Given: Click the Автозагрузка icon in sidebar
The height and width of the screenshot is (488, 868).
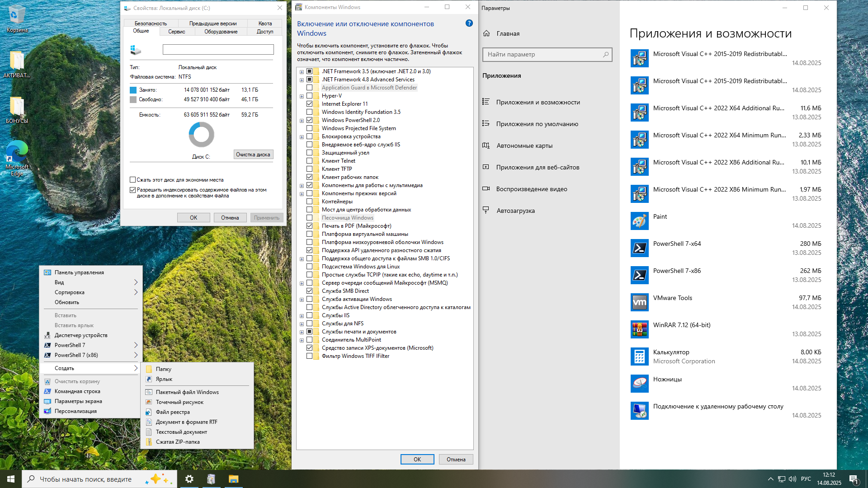Looking at the screenshot, I should (x=486, y=210).
